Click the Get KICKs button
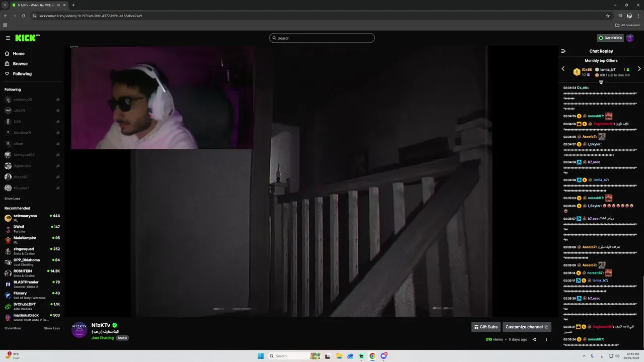 [610, 38]
